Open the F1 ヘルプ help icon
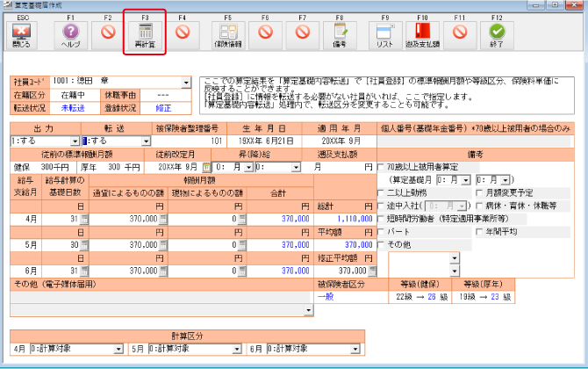This screenshot has width=588, height=369. 70,32
